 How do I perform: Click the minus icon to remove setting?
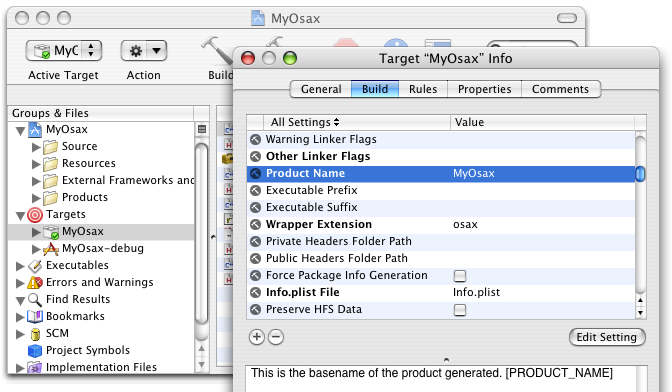(276, 337)
